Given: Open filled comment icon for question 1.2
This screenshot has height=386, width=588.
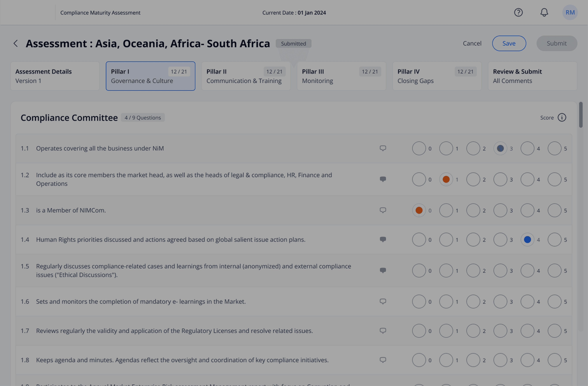Looking at the screenshot, I should coord(383,179).
